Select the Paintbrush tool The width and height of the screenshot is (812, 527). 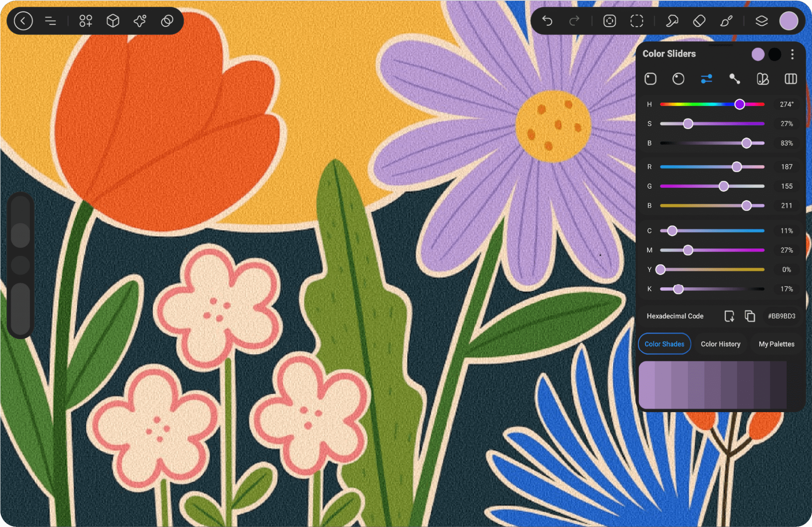pos(727,21)
